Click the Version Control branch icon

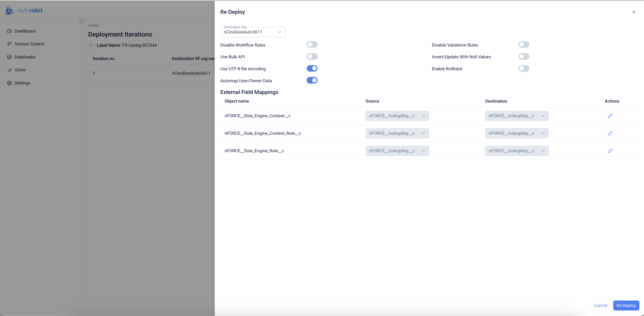[9, 44]
